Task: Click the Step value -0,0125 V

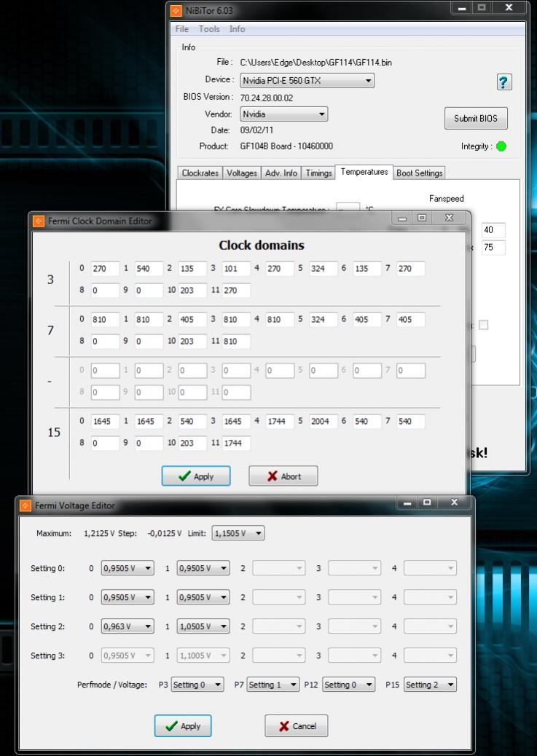Action: [x=165, y=533]
